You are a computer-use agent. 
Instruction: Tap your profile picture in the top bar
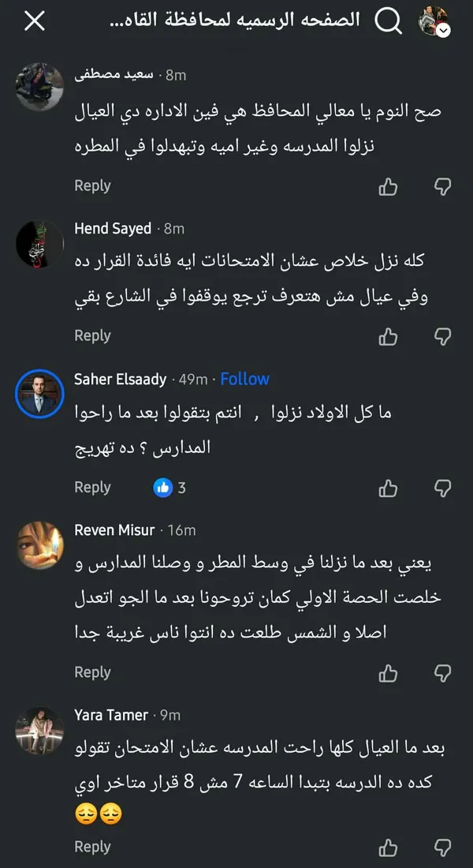coord(432,20)
